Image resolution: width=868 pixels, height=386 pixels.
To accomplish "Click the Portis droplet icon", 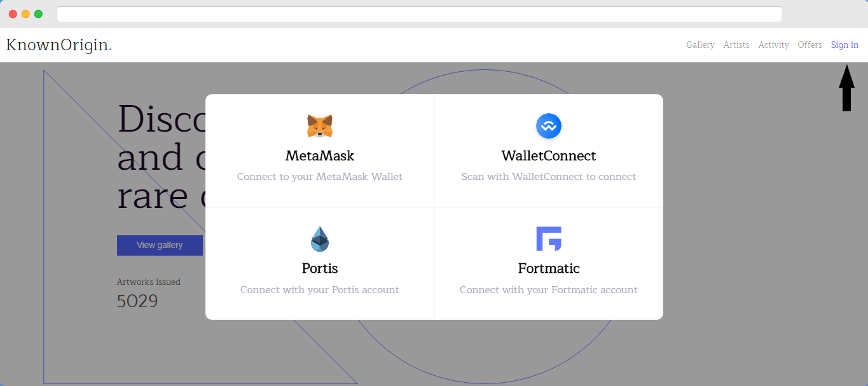I will click(x=320, y=239).
